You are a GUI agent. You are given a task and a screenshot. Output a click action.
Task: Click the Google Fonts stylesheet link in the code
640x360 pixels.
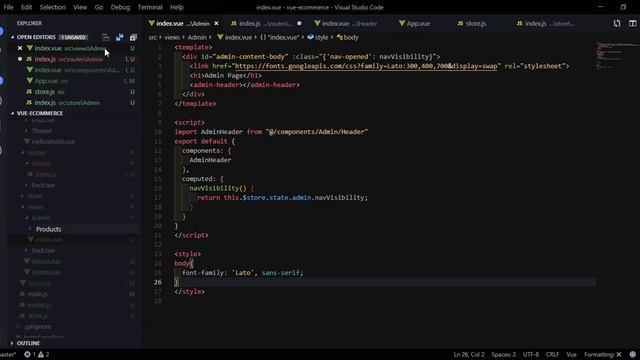366,66
